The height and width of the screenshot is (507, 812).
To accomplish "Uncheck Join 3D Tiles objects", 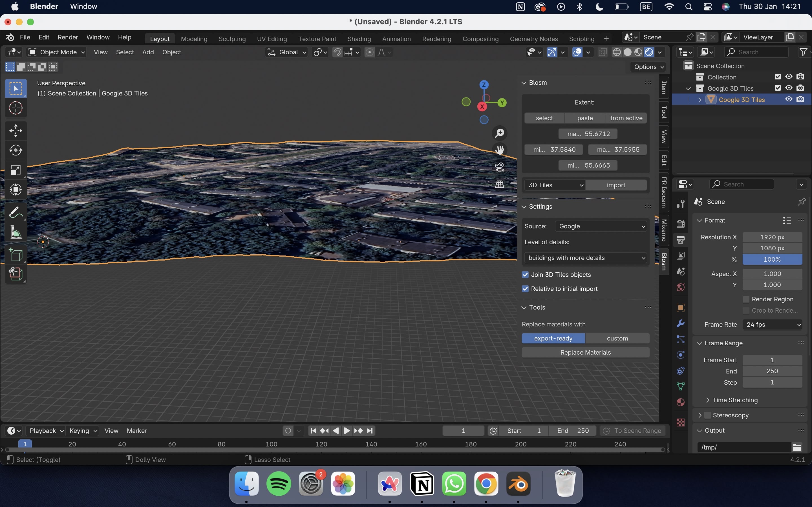I will tap(526, 275).
